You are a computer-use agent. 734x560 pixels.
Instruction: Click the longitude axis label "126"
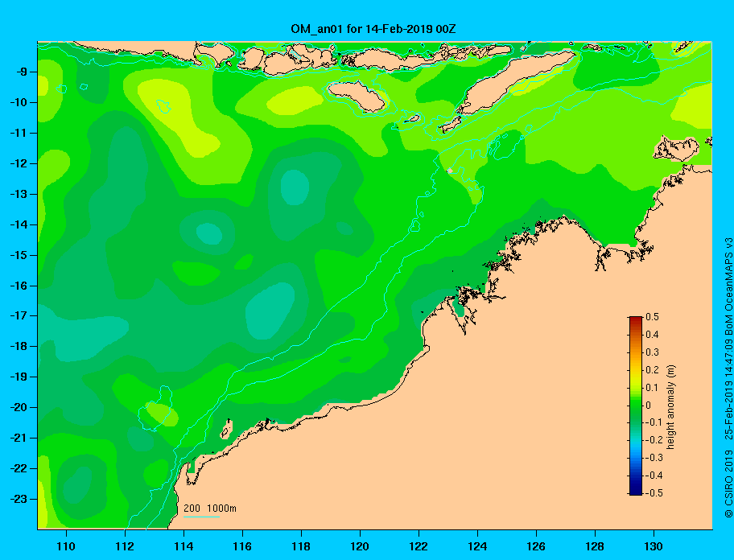(536, 546)
